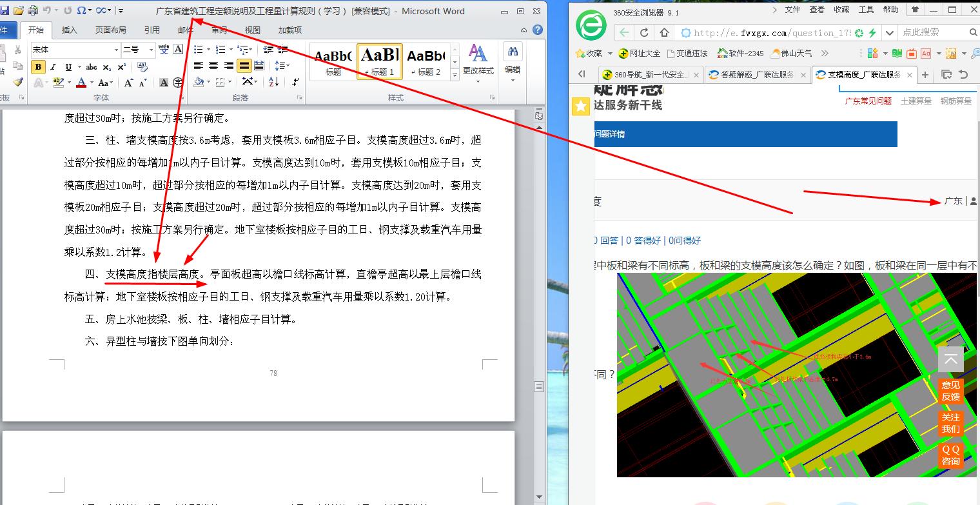Open 佛山天气 bookmark
This screenshot has height=505, width=980.
click(x=790, y=53)
